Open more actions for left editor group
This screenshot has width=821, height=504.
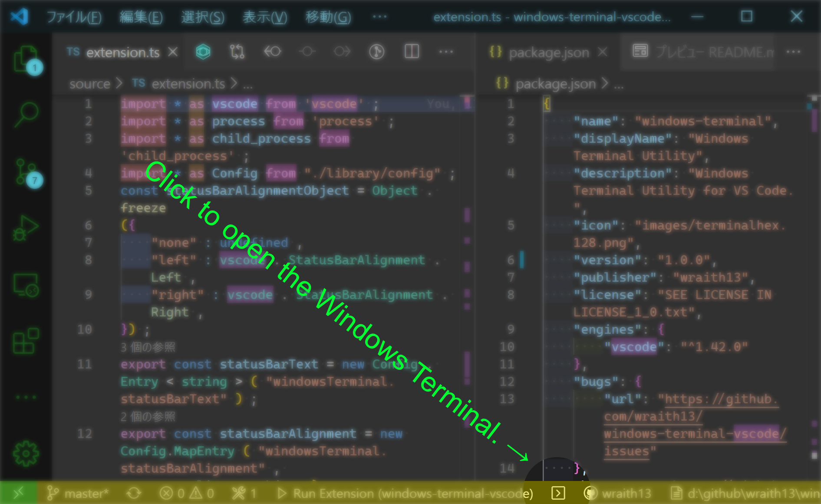[x=446, y=52]
